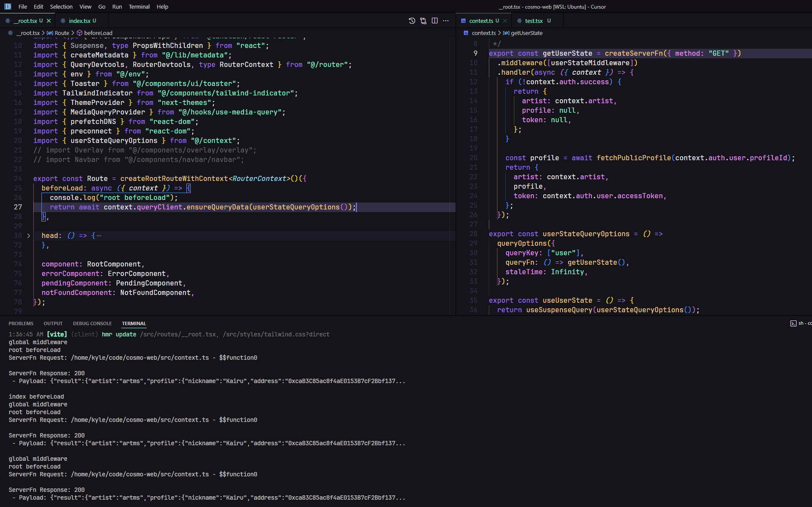Image resolution: width=812 pixels, height=507 pixels.
Task: Click "@/components/ui/toaster" import path
Action: [x=184, y=84]
